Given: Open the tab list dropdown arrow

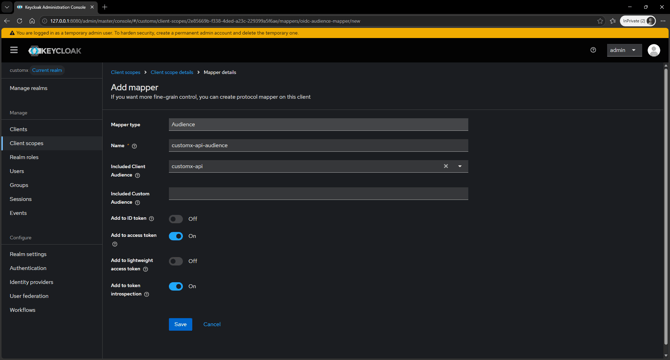Looking at the screenshot, I should click(7, 7).
